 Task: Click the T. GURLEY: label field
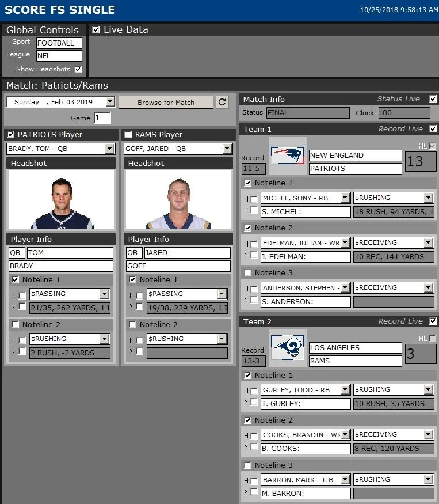point(306,404)
